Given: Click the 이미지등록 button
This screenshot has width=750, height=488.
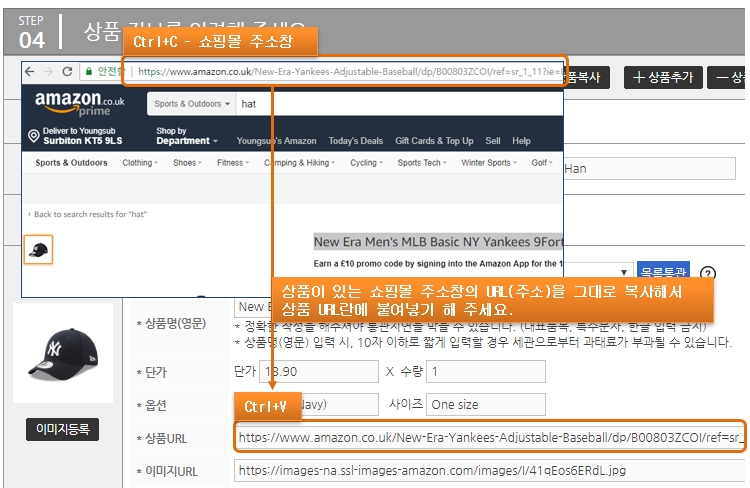Looking at the screenshot, I should tap(63, 429).
